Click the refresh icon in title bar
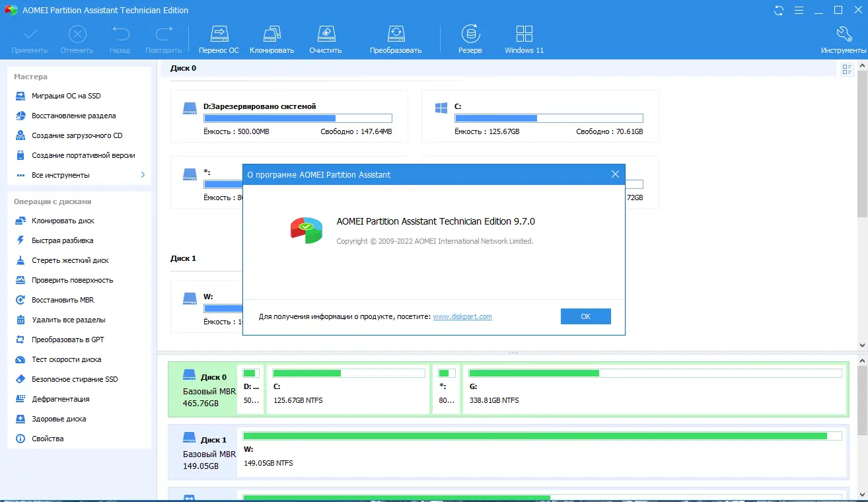Viewport: 868px width, 502px height. (x=779, y=11)
